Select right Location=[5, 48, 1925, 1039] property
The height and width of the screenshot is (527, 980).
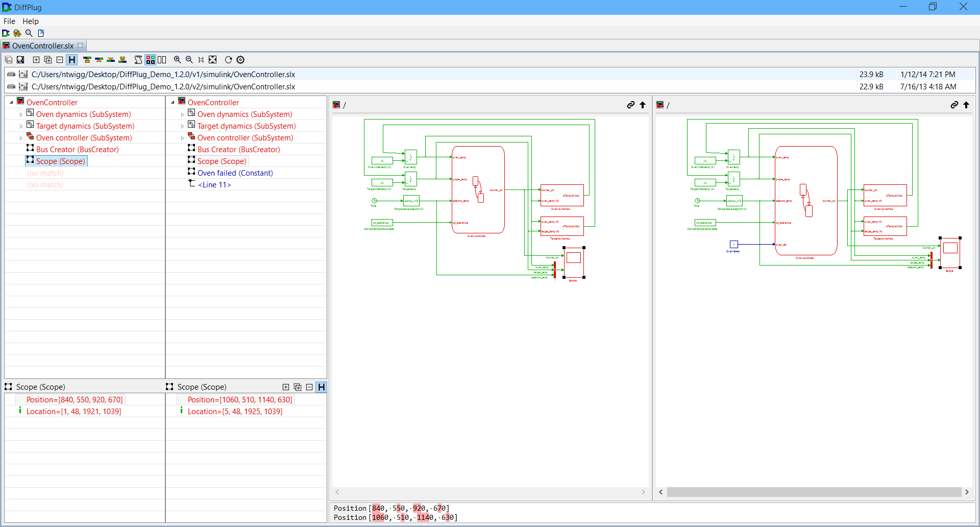coord(235,412)
